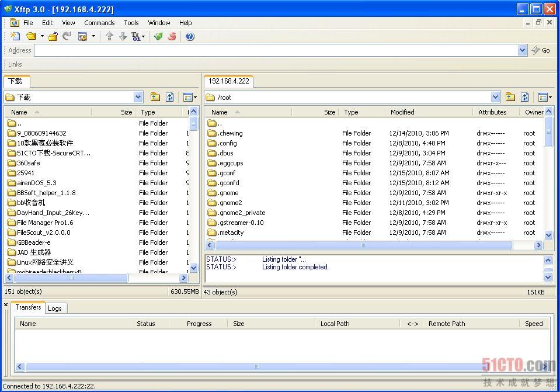Screen dimensions: 560x392
Task: Click the gray download arrow icon
Action: [123, 36]
